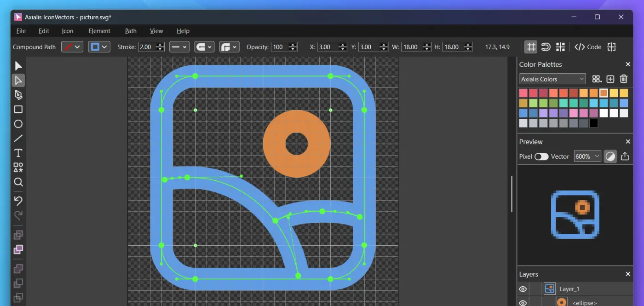This screenshot has width=644, height=306.
Task: Open the 600% preview zoom dropdown
Action: (x=587, y=156)
